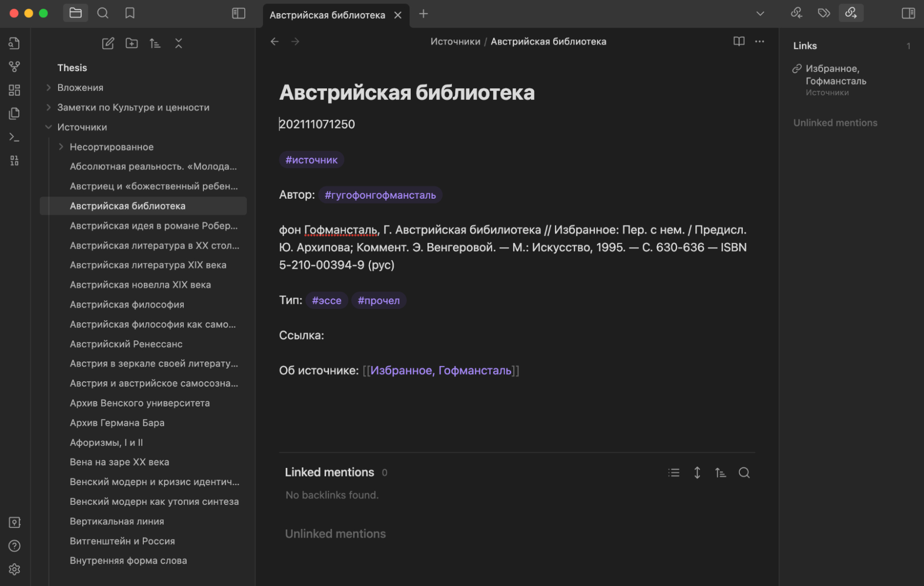
Task: Expand Unlinked mentions below the note
Action: [335, 534]
